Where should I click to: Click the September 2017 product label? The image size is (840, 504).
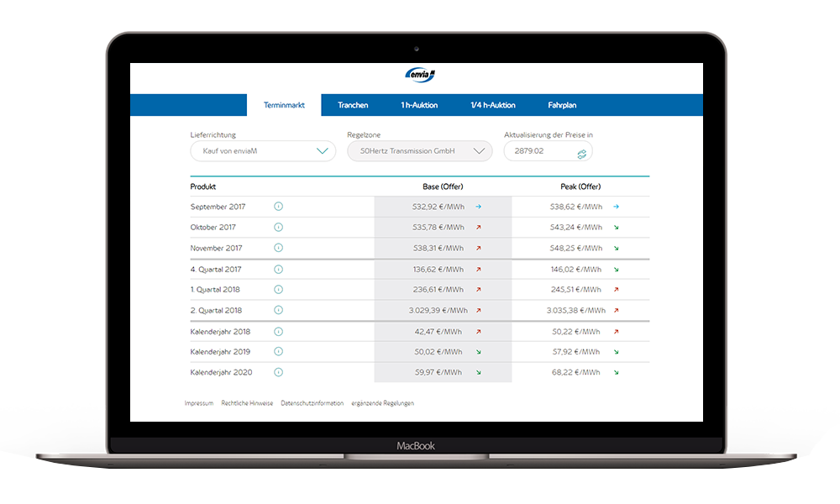tap(218, 207)
